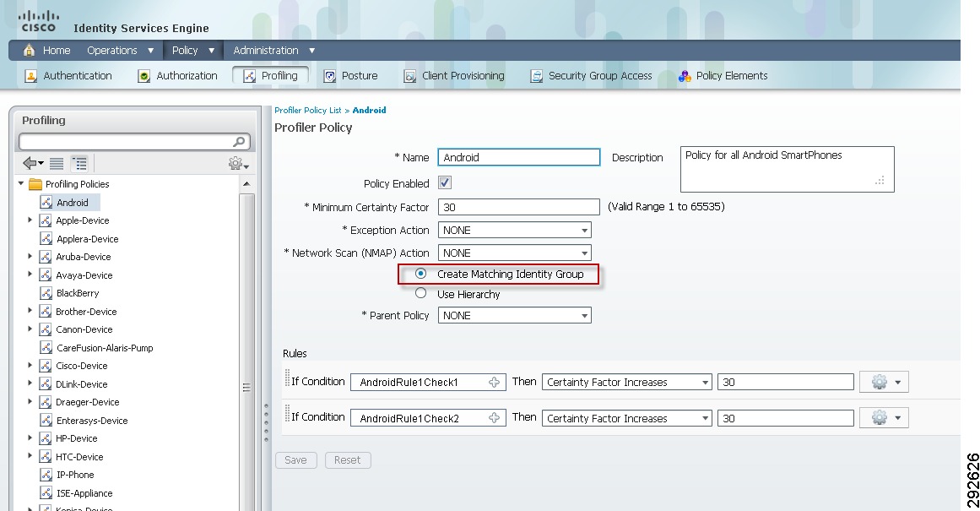Open the Policy menu
Viewport: 980px width, 511px height.
click(193, 50)
